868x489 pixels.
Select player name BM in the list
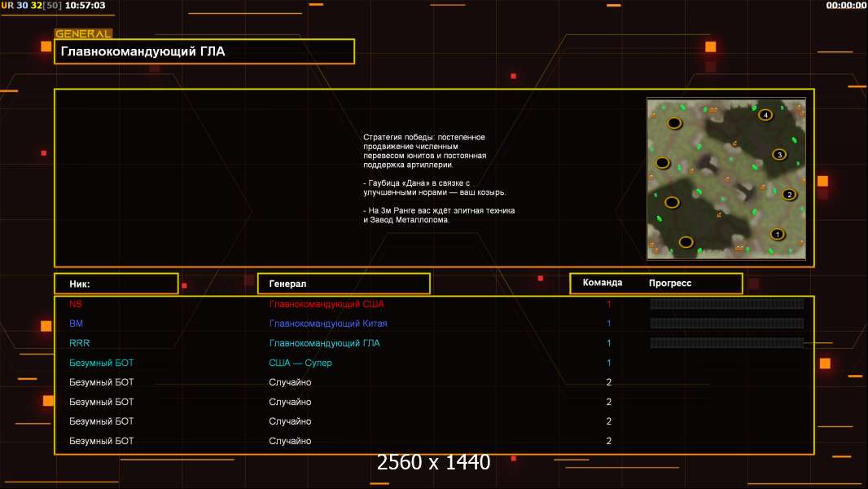click(x=76, y=324)
